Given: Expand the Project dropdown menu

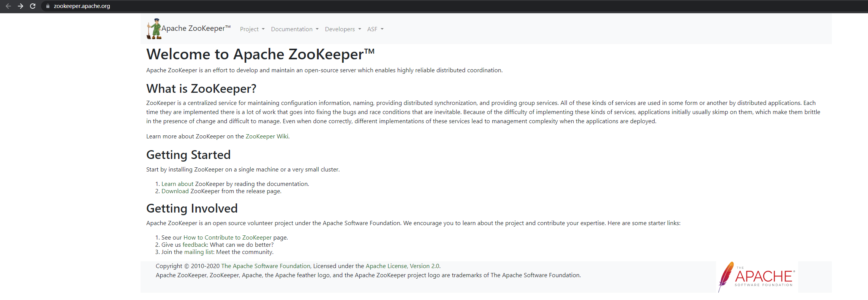Looking at the screenshot, I should 252,29.
